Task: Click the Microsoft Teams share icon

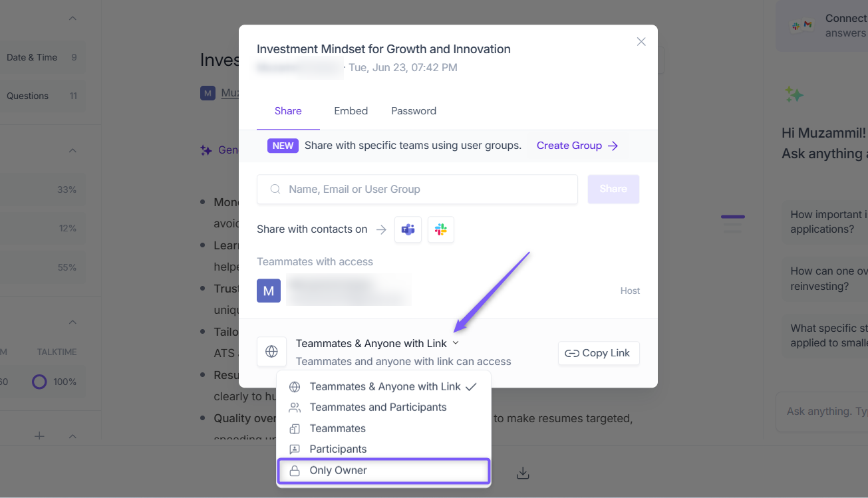Action: [408, 229]
